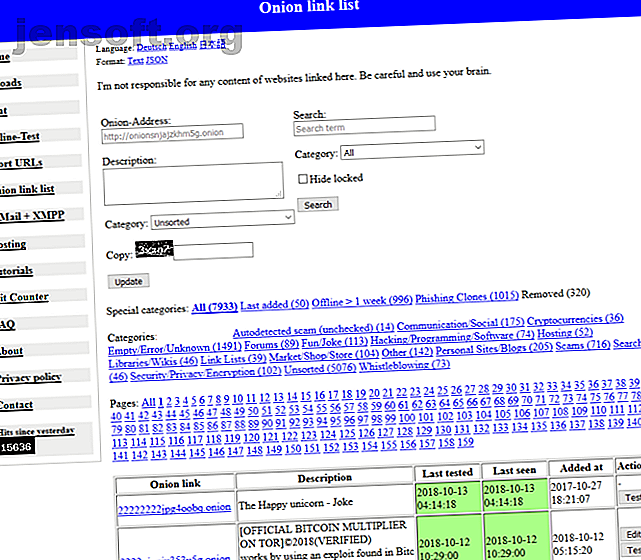Open Hacking/Programming/Software (74) category
Image resolution: width=641 pixels, height=560 pixels.
click(453, 338)
